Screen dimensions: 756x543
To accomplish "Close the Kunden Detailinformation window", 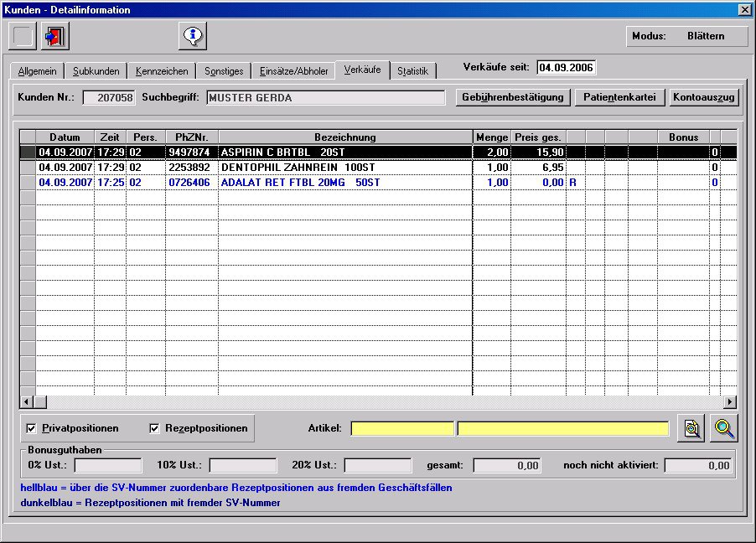I will (744, 9).
